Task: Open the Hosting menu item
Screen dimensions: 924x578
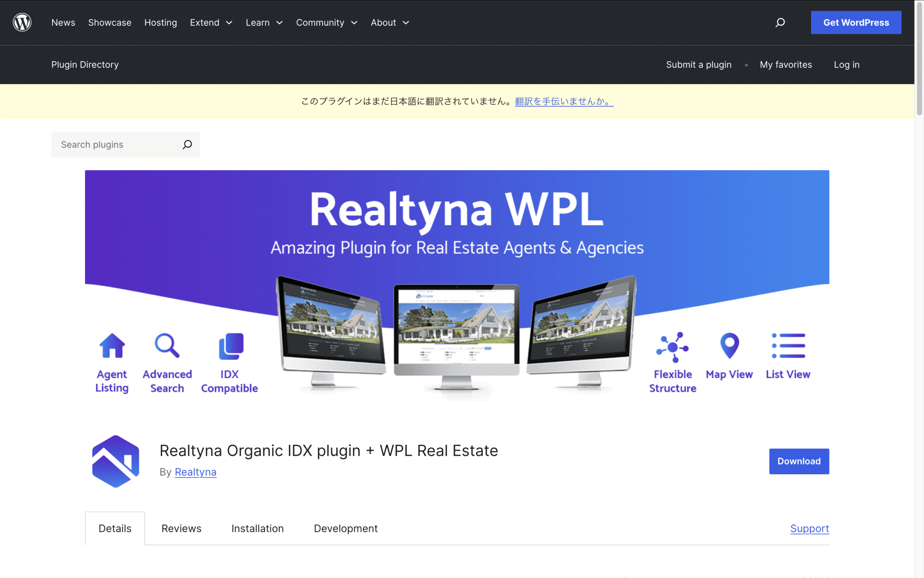Action: click(x=161, y=22)
